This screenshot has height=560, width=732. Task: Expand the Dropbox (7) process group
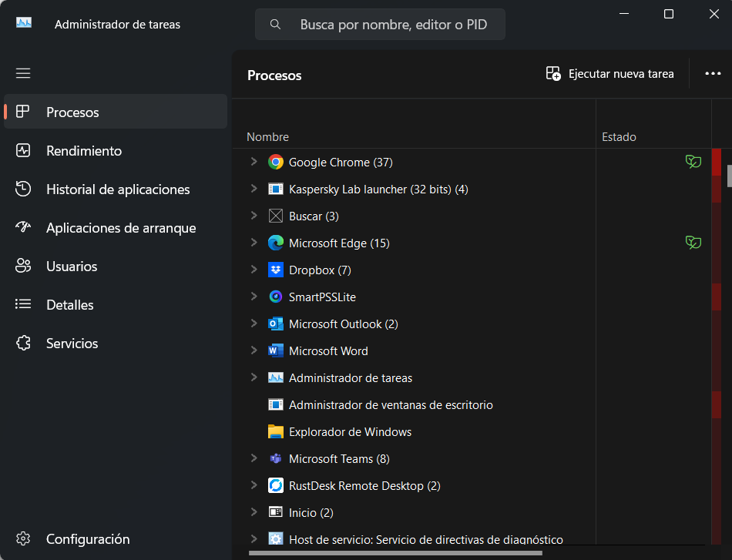click(254, 270)
